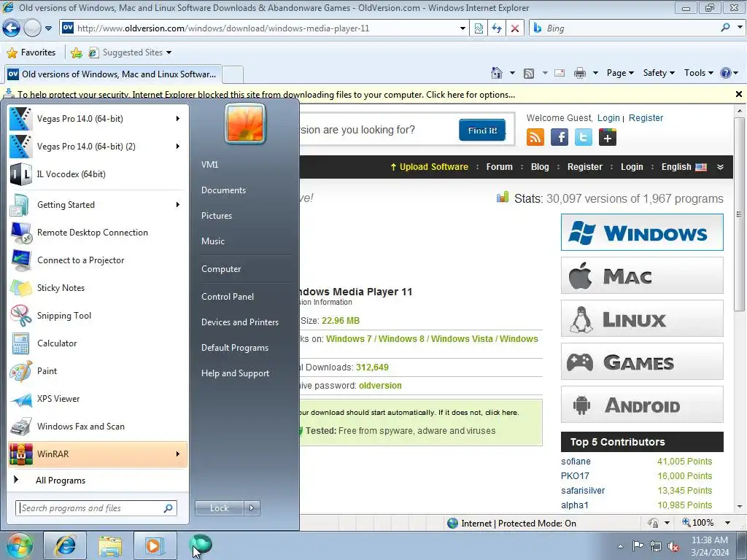Expand WinRAR submenu arrow
Viewport: 747px width, 560px height.
(178, 454)
